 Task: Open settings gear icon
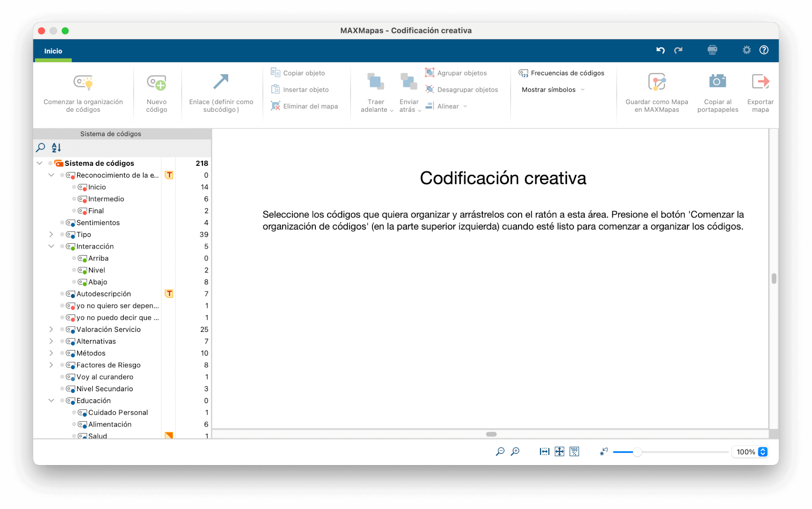pos(746,50)
